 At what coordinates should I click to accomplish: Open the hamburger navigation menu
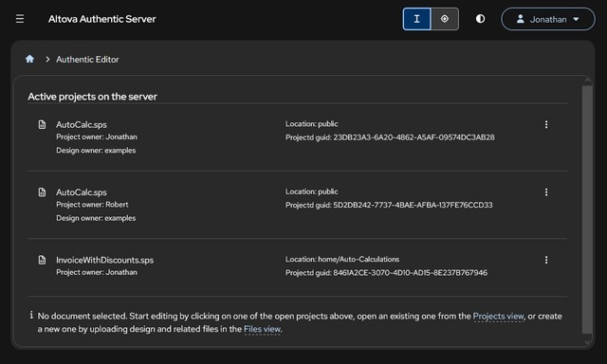point(20,19)
